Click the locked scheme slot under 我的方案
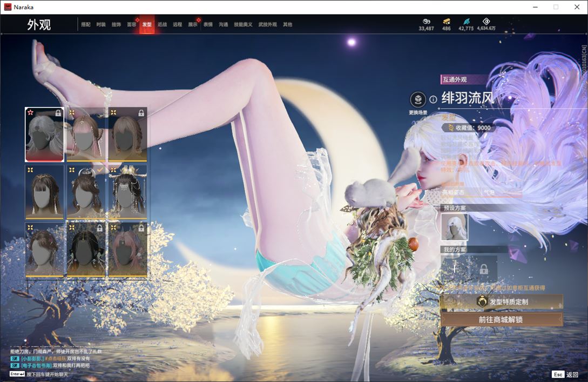This screenshot has height=382, width=588. click(x=484, y=269)
